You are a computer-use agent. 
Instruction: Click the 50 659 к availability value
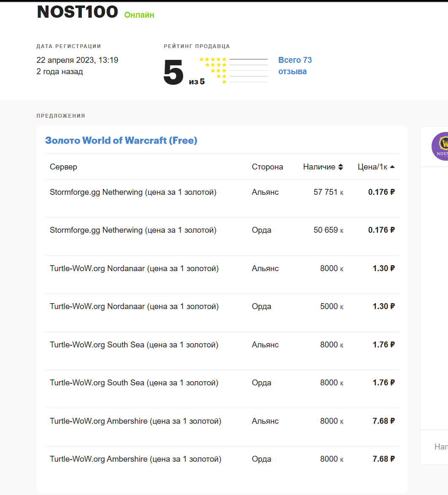(328, 230)
